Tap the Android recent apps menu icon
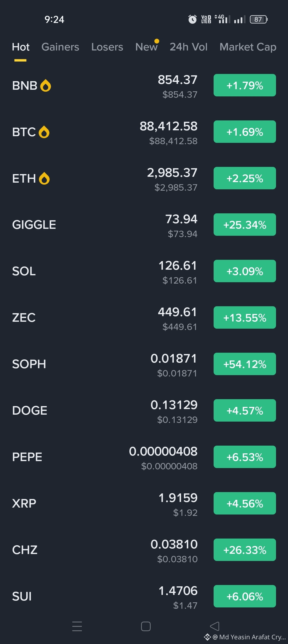Viewport: 288px width, 644px height. pyautogui.click(x=77, y=626)
